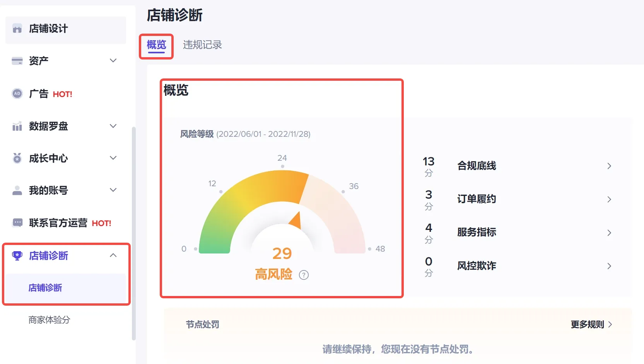Viewport: 644px width, 364px height.
Task: Click the 成长中心 medal icon
Action: point(17,158)
